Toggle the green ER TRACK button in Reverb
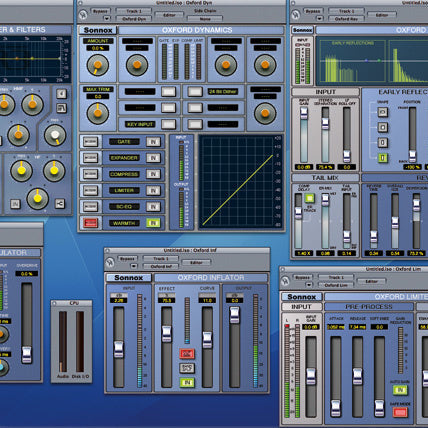The image size is (428, 428). pyautogui.click(x=310, y=198)
